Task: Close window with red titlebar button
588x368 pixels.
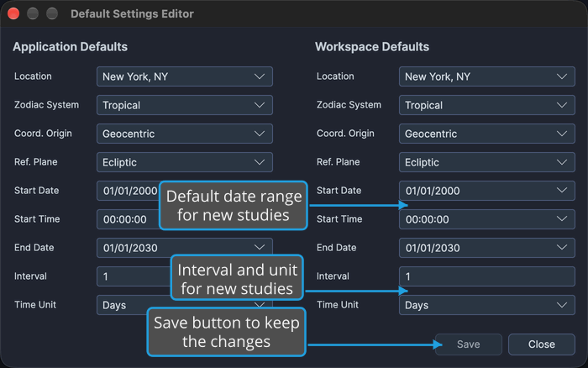Action: pyautogui.click(x=13, y=13)
